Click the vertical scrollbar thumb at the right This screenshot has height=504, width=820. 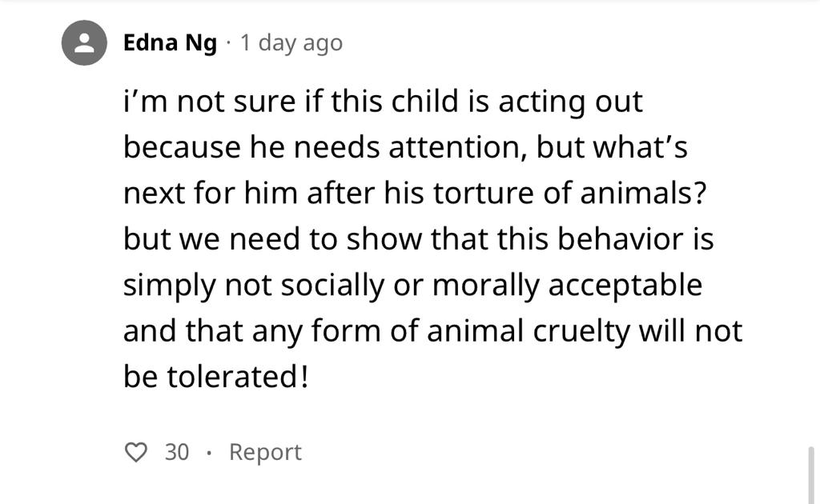[x=811, y=474]
